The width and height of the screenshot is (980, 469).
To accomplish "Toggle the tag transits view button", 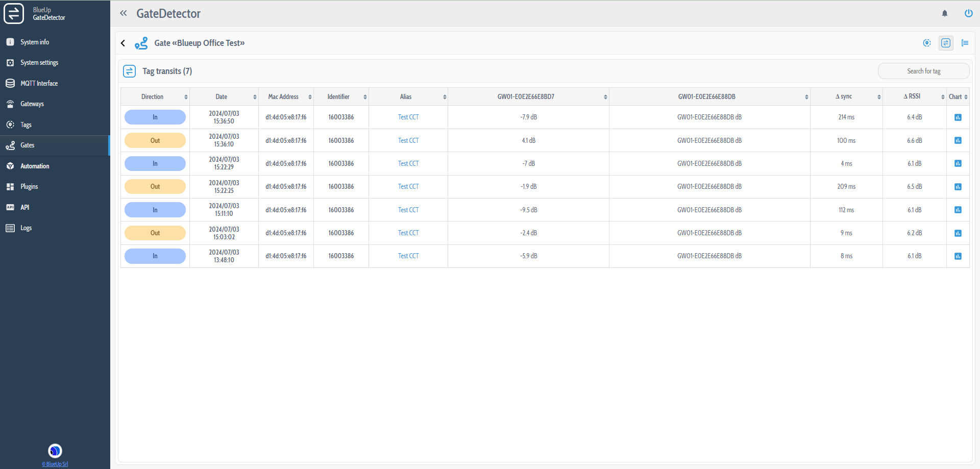I will [946, 43].
